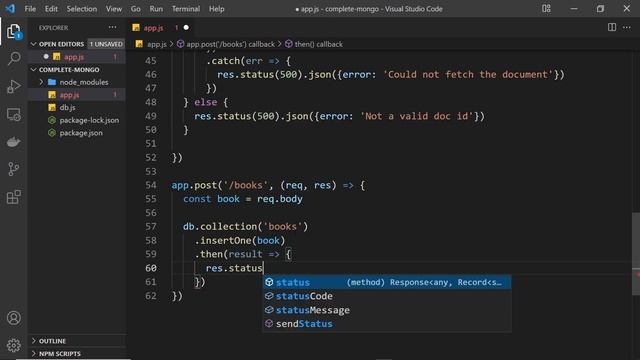The image size is (640, 360).
Task: Open the Run menu
Action: 156,9
